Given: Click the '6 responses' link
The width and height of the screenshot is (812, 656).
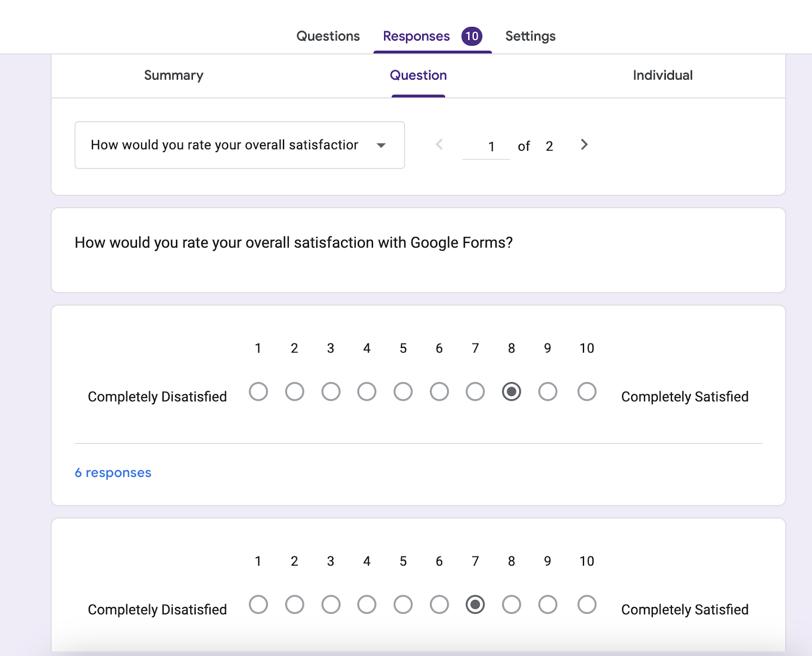Looking at the screenshot, I should tap(113, 473).
